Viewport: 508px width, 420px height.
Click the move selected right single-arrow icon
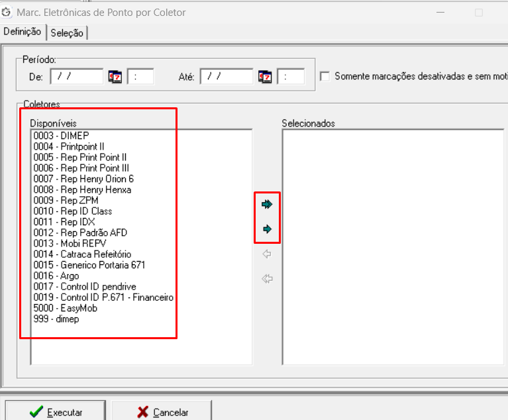[268, 229]
